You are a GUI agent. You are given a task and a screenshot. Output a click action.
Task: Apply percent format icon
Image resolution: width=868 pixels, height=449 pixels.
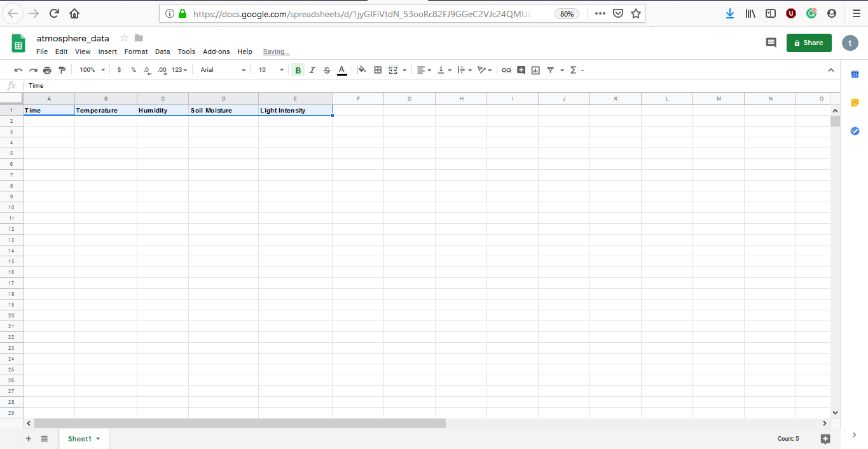coord(133,70)
